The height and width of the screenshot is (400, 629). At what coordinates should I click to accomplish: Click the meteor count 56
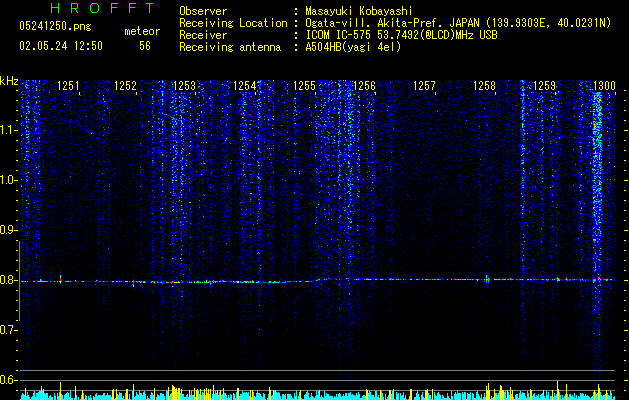(145, 46)
